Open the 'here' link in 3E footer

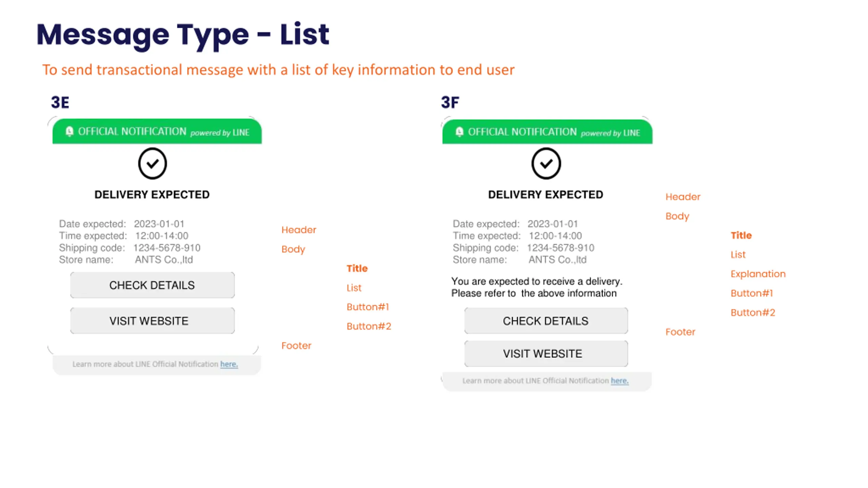[x=229, y=364]
